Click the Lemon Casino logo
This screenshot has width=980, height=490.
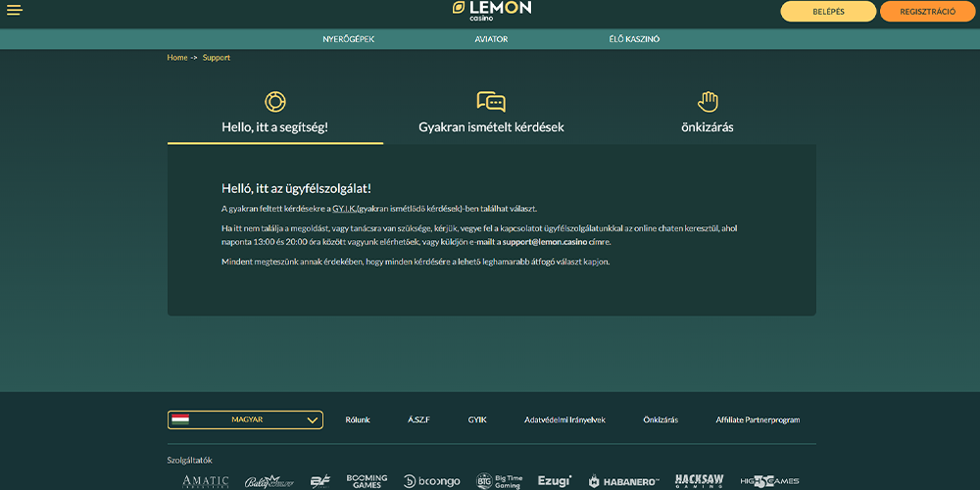coord(492,10)
